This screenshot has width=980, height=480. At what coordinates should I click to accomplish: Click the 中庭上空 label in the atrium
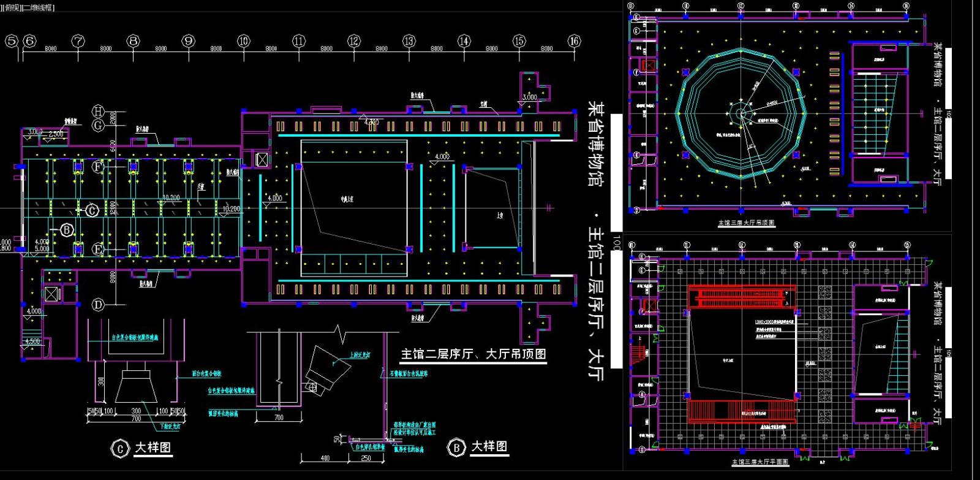(x=347, y=199)
